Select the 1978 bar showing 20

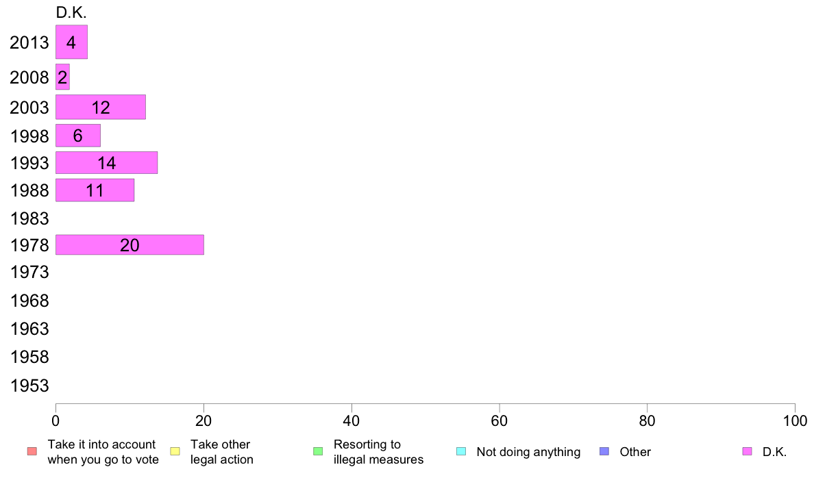click(129, 244)
